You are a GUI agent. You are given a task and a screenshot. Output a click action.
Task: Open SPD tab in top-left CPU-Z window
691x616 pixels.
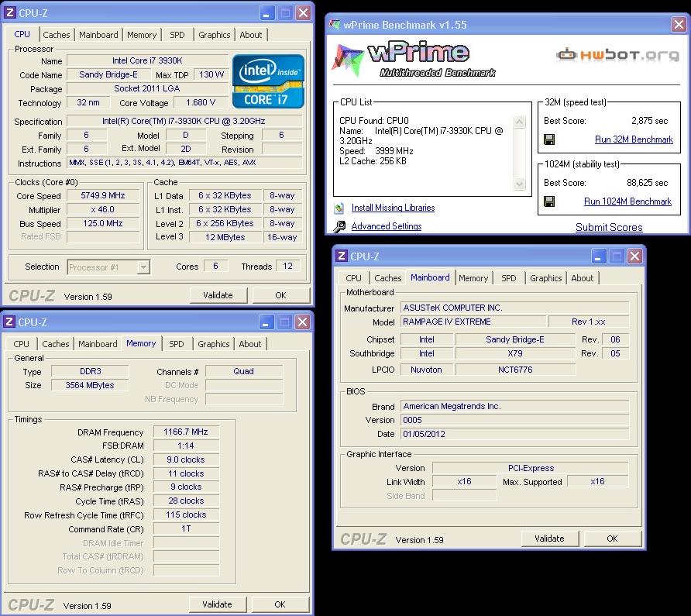[177, 35]
